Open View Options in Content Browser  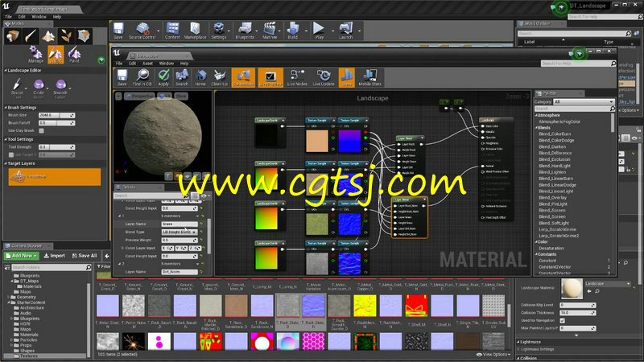(493, 354)
